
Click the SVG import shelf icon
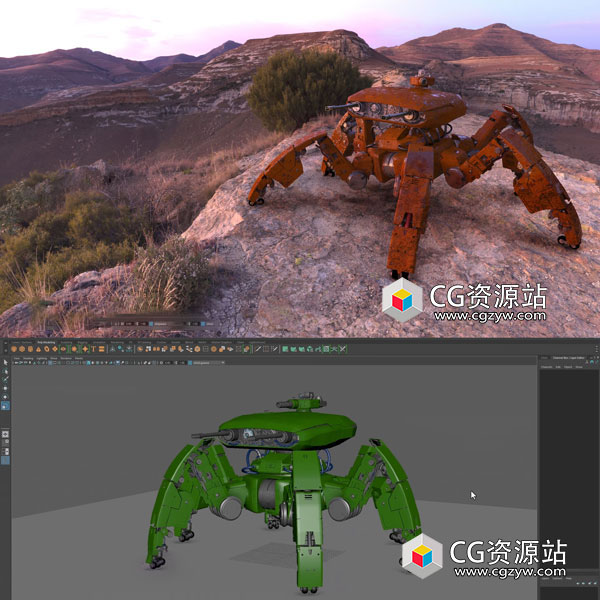pos(101,349)
